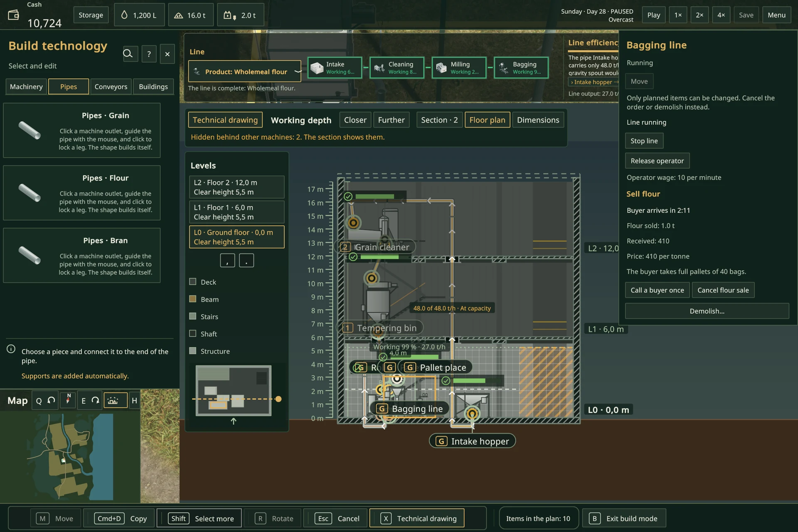Toggle the Shaft checkbox
The width and height of the screenshot is (798, 532).
[x=192, y=333]
